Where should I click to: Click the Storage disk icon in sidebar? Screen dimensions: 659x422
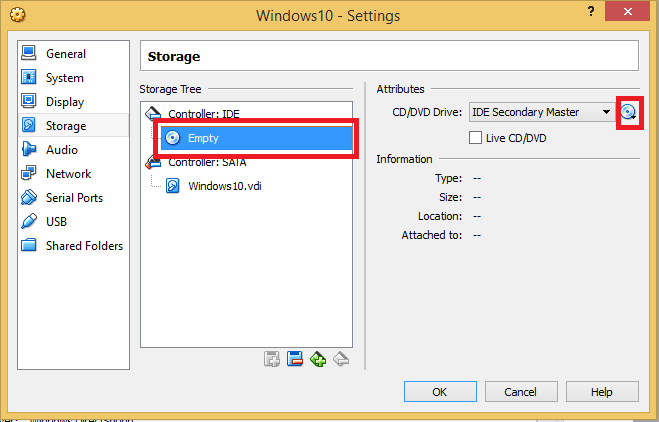pos(29,125)
